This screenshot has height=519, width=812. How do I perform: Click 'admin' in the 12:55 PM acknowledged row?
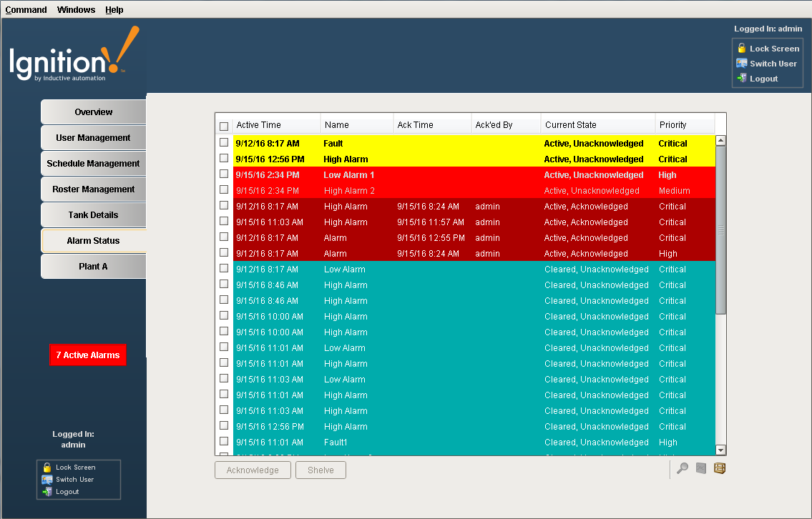pos(487,238)
